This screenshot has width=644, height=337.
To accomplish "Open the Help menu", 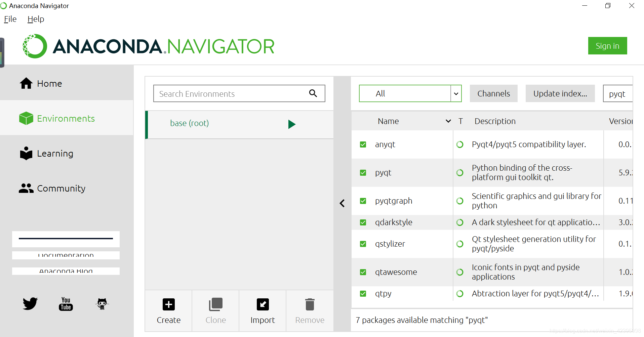I will (x=36, y=19).
